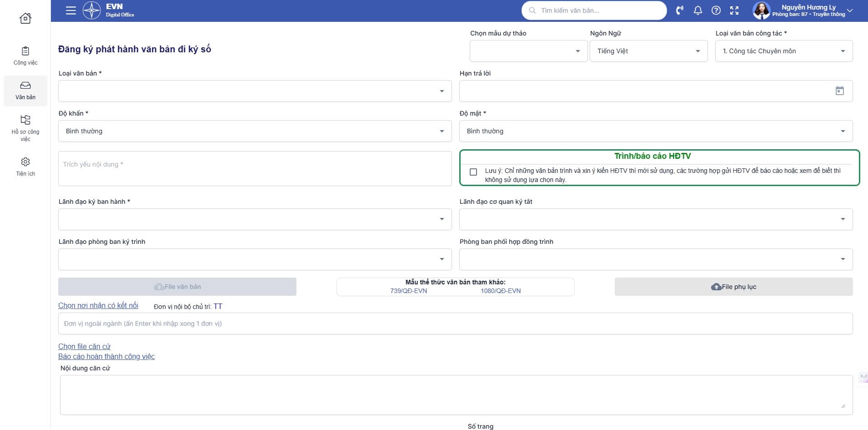Screen dimensions: 868x430
Task: Open the Ngôn Ngữ dropdown
Action: click(x=648, y=51)
